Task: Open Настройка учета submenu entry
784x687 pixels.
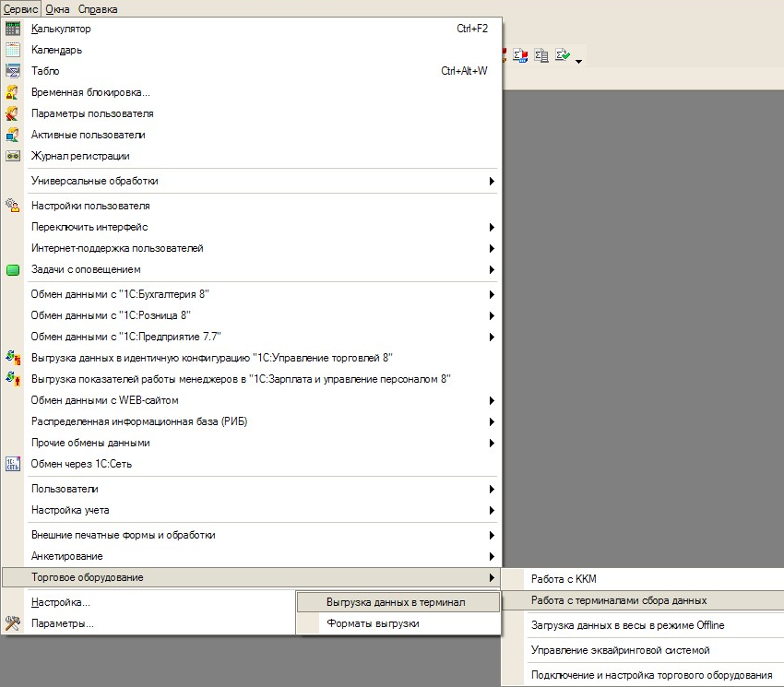Action: (x=251, y=510)
